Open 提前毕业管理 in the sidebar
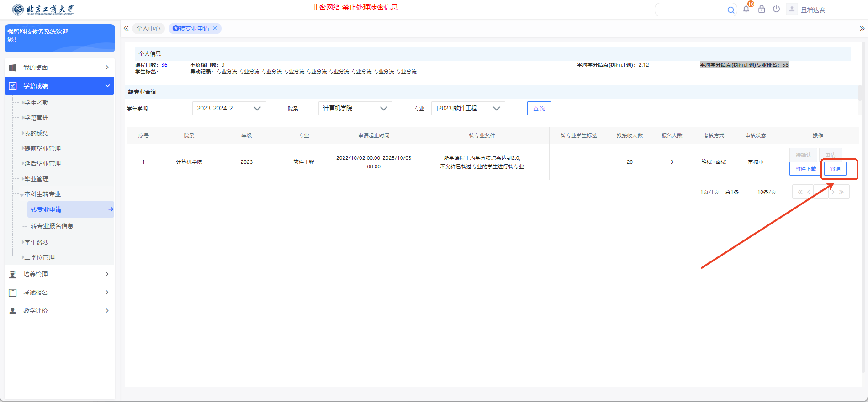 pyautogui.click(x=42, y=148)
